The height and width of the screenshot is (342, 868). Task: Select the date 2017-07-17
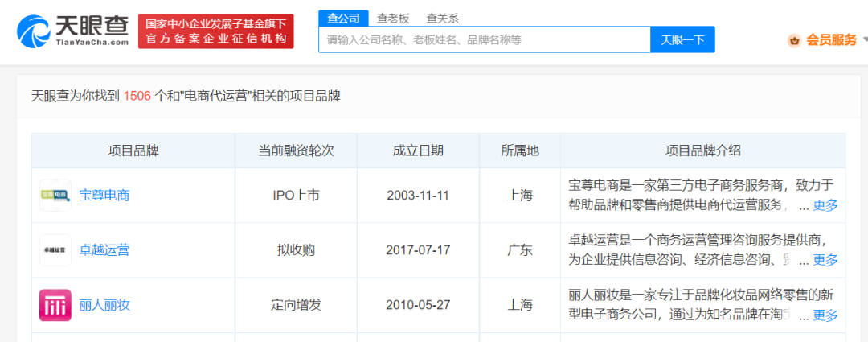[x=418, y=250]
